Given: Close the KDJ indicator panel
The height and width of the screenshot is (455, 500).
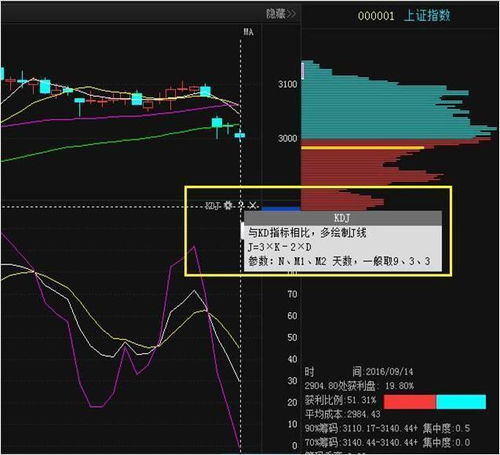Looking at the screenshot, I should [x=253, y=205].
